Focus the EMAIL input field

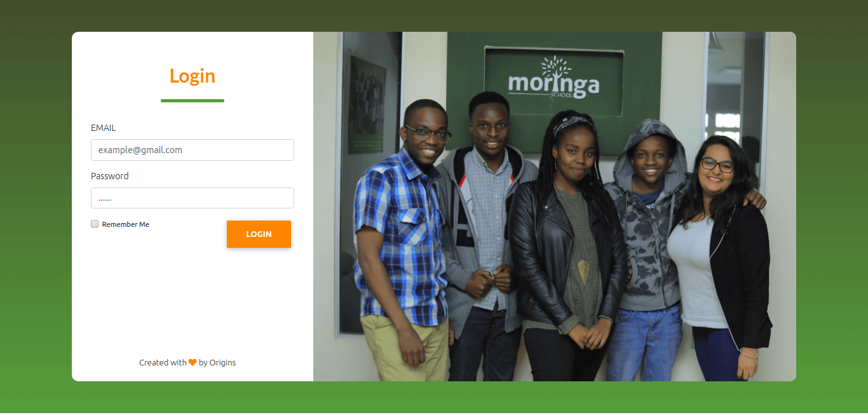(193, 150)
